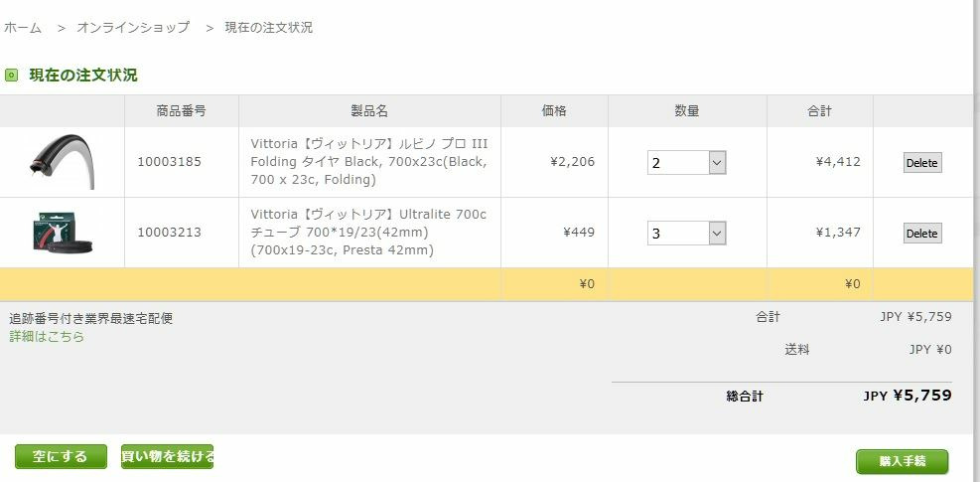Screen dimensions: 980x482
Task: Select product number 10003185
Action: coord(170,162)
